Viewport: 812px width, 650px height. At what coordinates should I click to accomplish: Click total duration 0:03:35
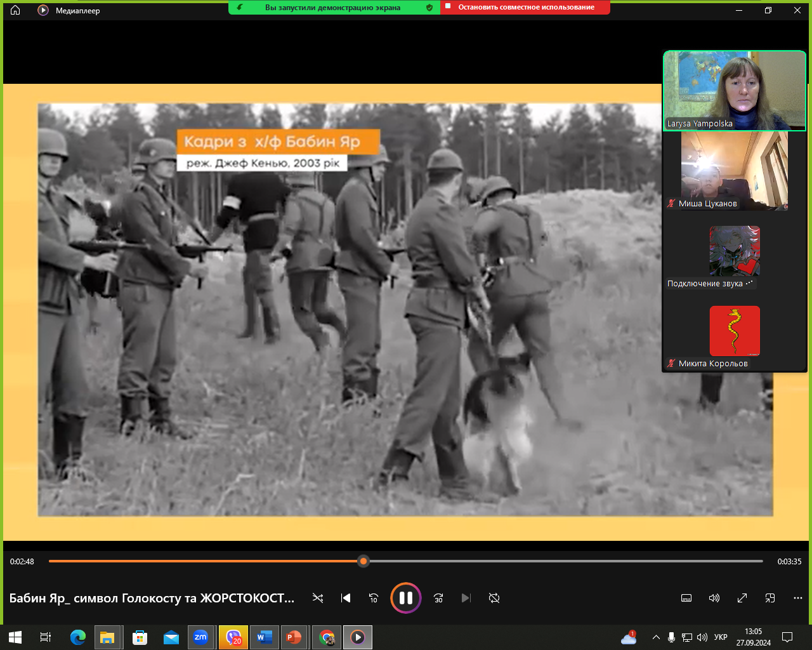789,562
